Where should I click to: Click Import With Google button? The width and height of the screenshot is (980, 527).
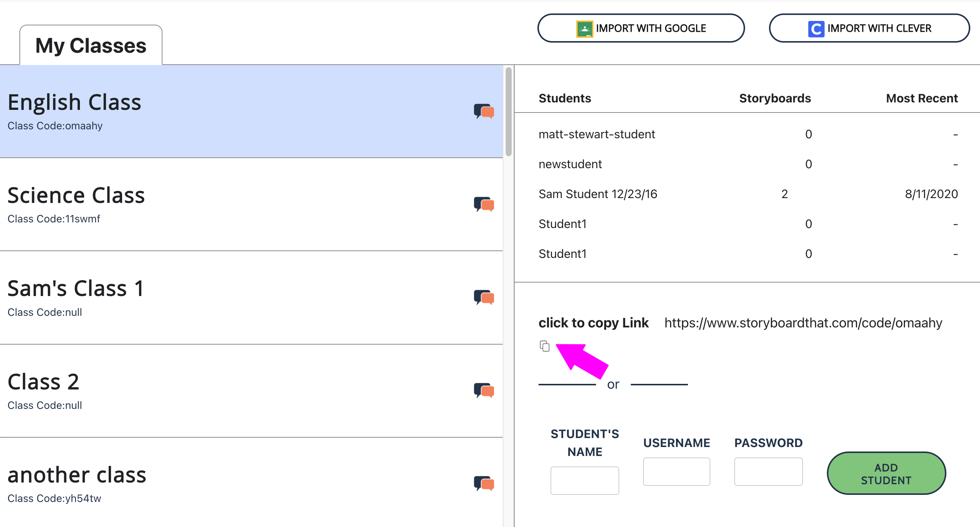click(x=641, y=28)
